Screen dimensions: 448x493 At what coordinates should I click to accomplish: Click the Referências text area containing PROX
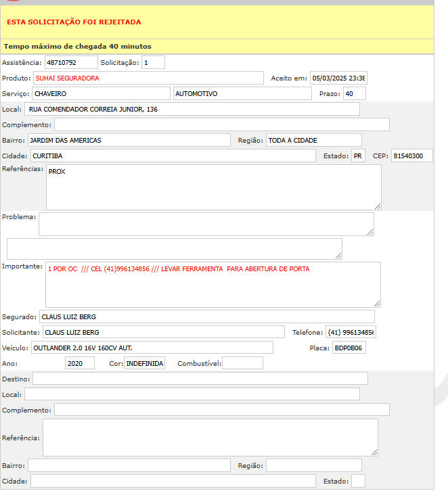pos(213,187)
